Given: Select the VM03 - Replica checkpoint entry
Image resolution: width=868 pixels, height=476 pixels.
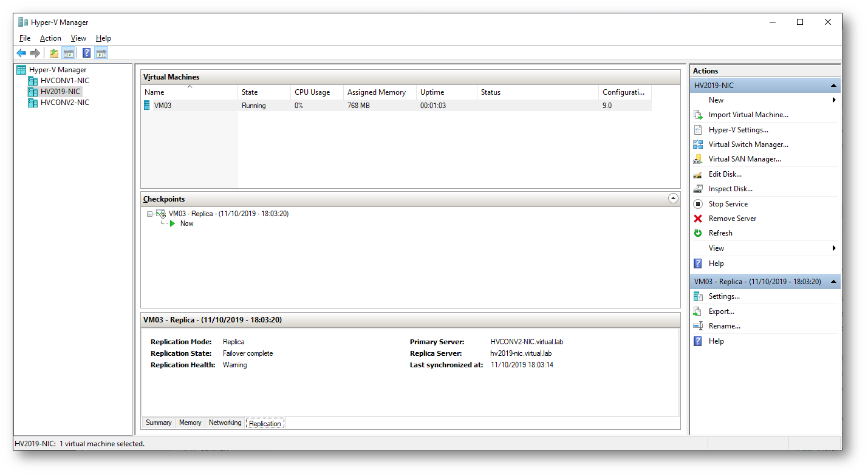Looking at the screenshot, I should 228,214.
